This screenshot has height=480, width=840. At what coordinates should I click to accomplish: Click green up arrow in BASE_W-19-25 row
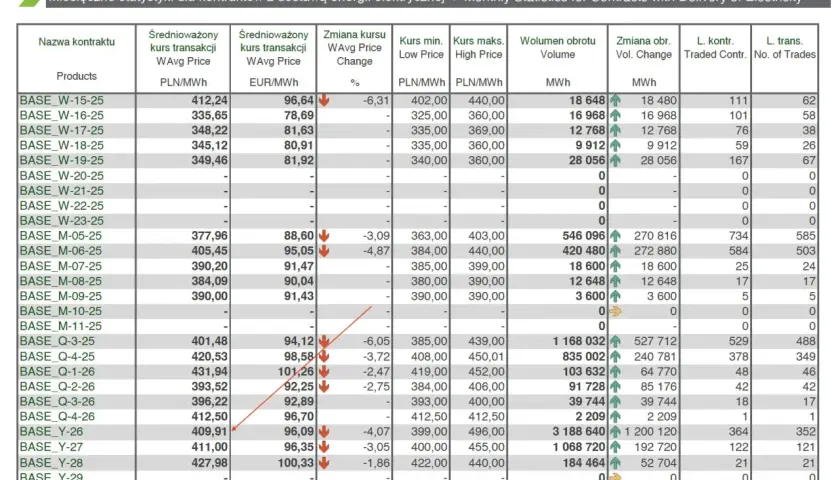pyautogui.click(x=615, y=160)
